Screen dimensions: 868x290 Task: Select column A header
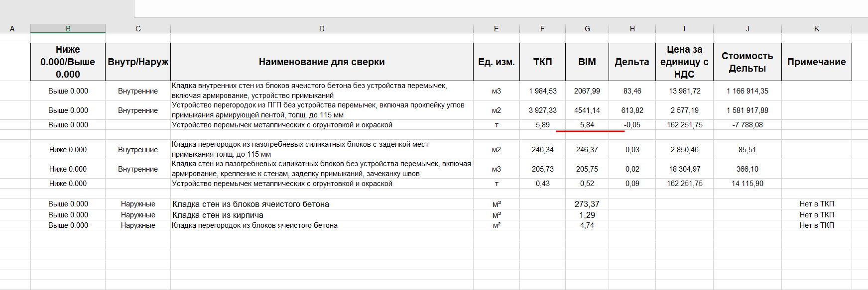point(12,28)
